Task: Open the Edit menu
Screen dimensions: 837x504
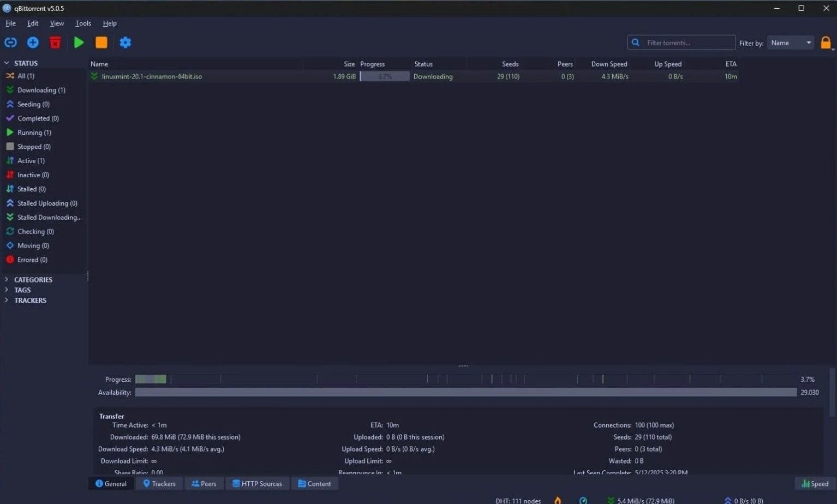Action: pos(33,23)
